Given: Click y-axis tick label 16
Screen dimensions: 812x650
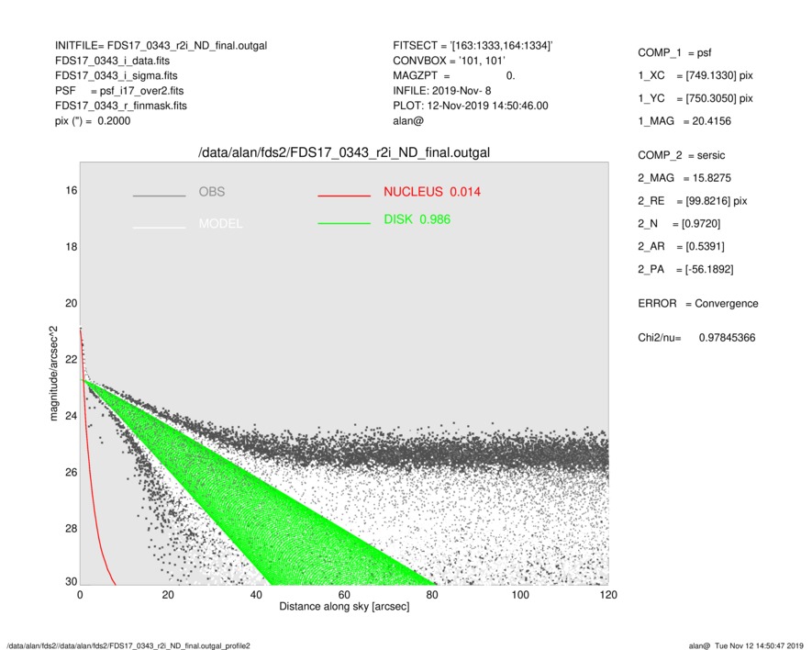Looking at the screenshot, I should [x=72, y=191].
